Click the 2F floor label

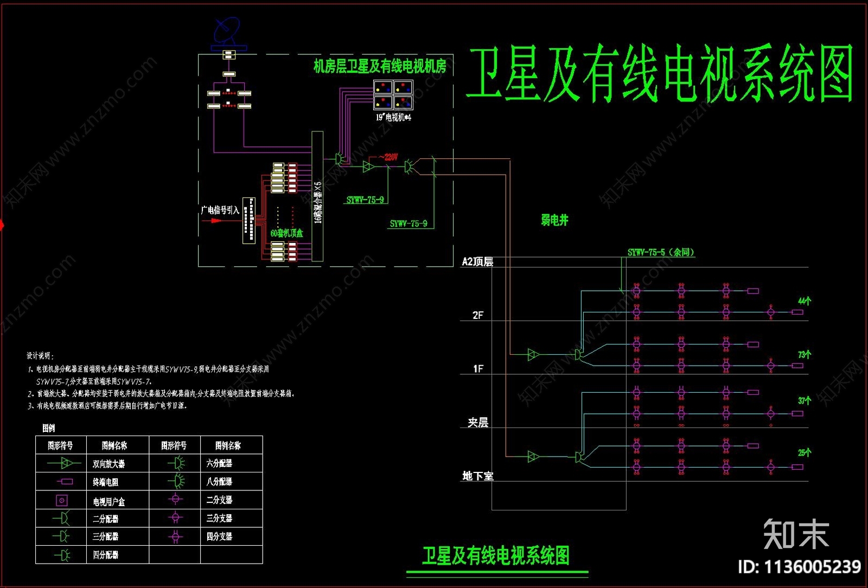pyautogui.click(x=477, y=315)
